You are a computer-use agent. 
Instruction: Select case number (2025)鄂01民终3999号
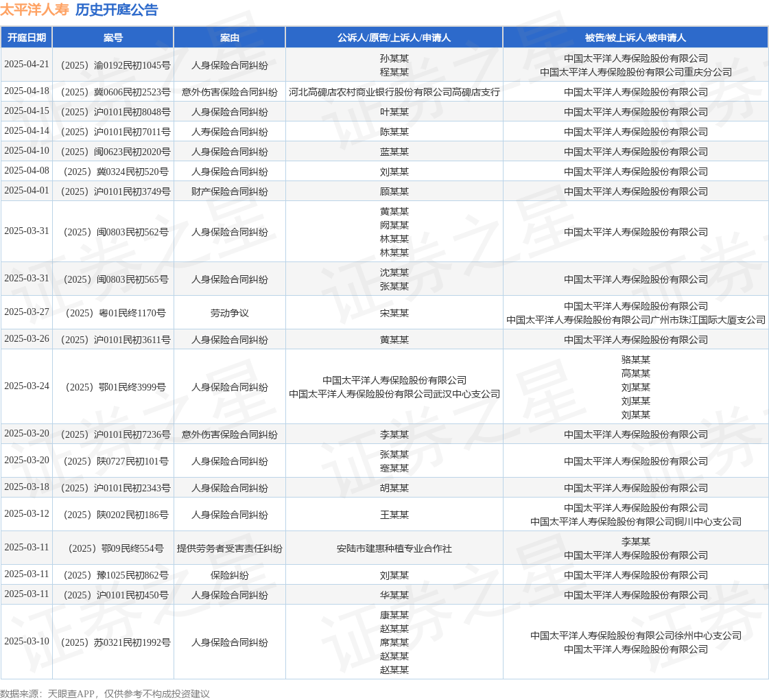pos(115,387)
